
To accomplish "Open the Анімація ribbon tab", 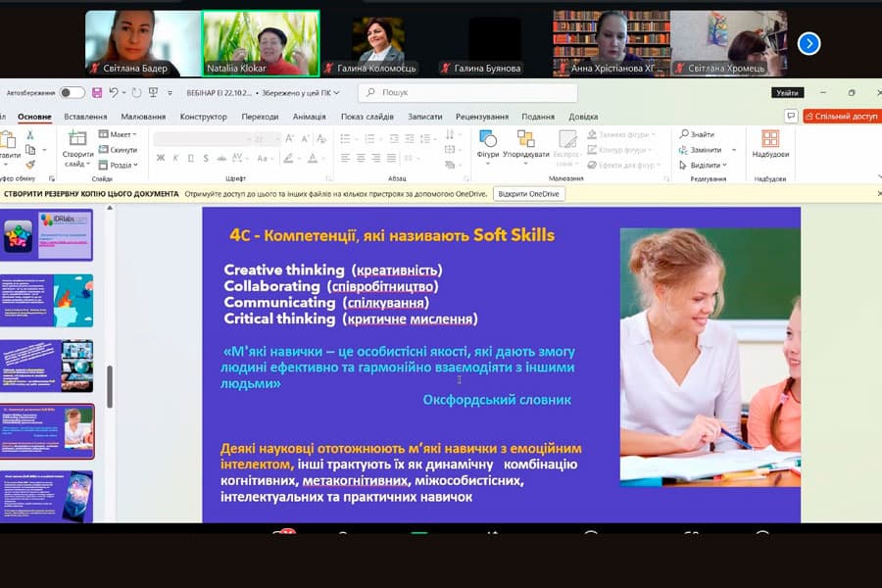I will 309,117.
